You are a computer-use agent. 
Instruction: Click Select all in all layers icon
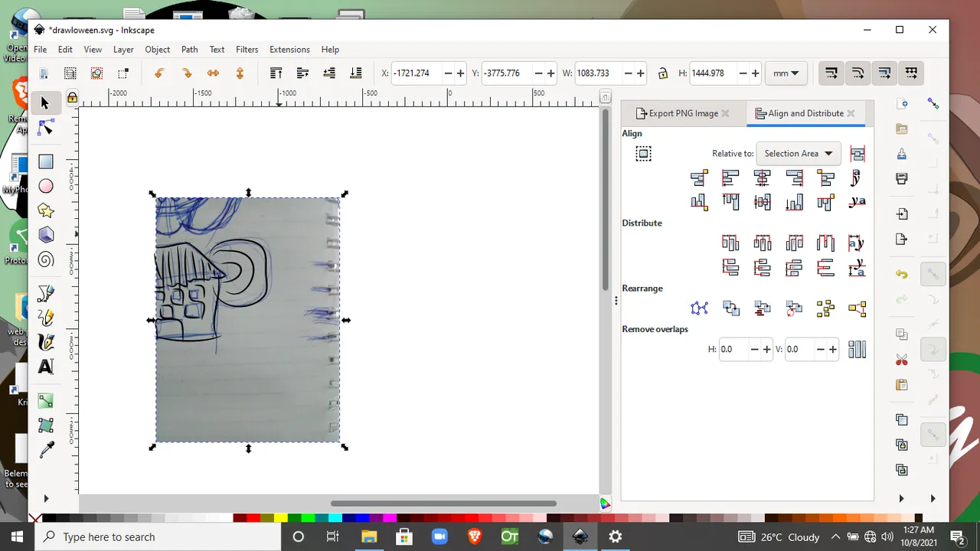point(70,73)
